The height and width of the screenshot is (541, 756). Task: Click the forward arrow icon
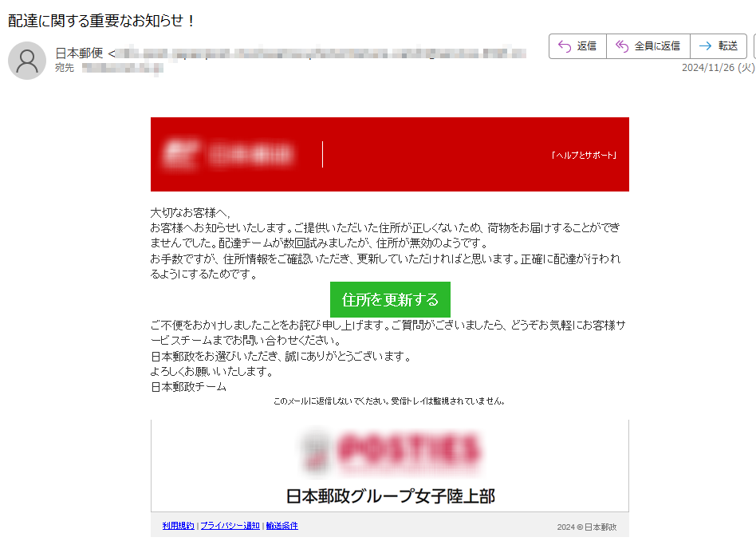point(706,45)
